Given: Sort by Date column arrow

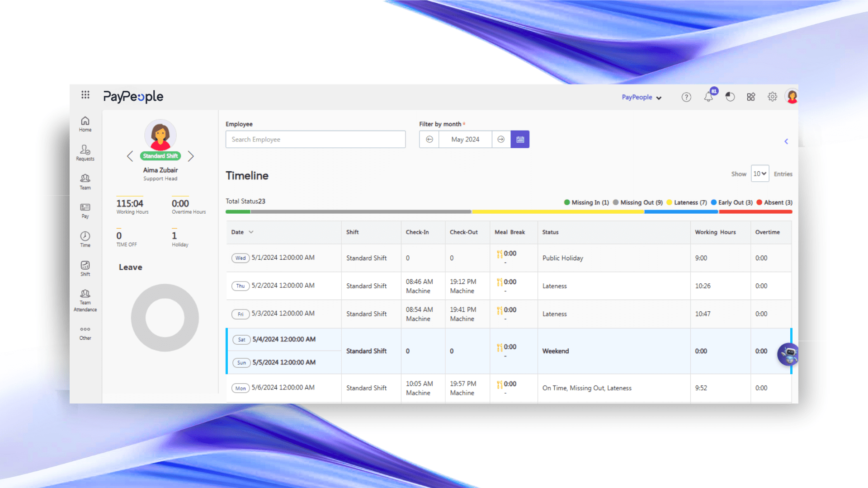Looking at the screenshot, I should pyautogui.click(x=251, y=232).
